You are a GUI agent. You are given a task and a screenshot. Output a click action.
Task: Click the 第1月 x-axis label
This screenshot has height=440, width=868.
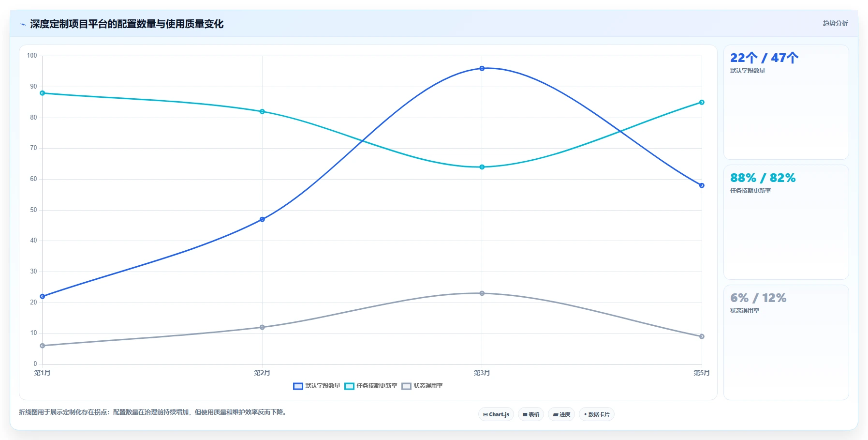coord(43,373)
